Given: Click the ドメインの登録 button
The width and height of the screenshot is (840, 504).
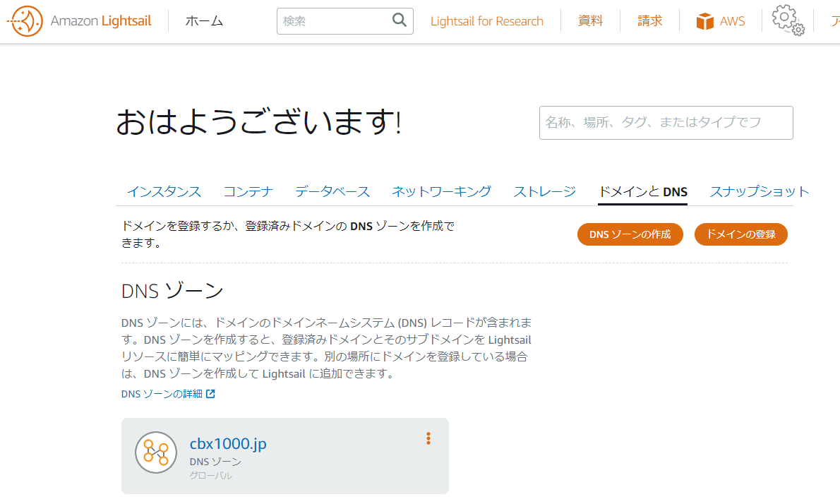Looking at the screenshot, I should click(740, 234).
